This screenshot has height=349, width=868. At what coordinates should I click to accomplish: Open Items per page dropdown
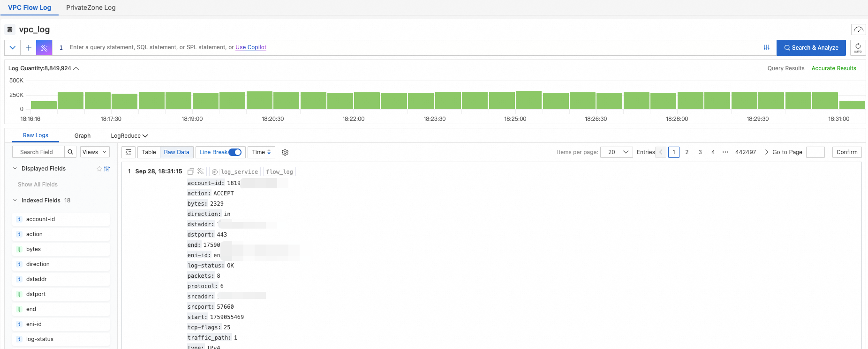[617, 152]
